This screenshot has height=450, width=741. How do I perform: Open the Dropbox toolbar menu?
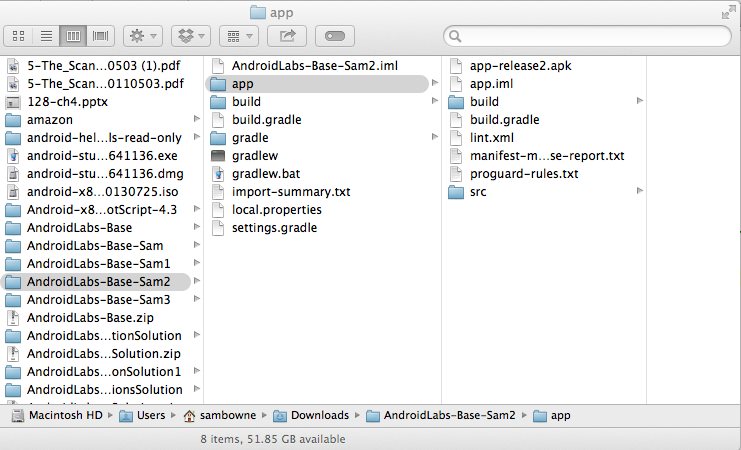click(190, 36)
